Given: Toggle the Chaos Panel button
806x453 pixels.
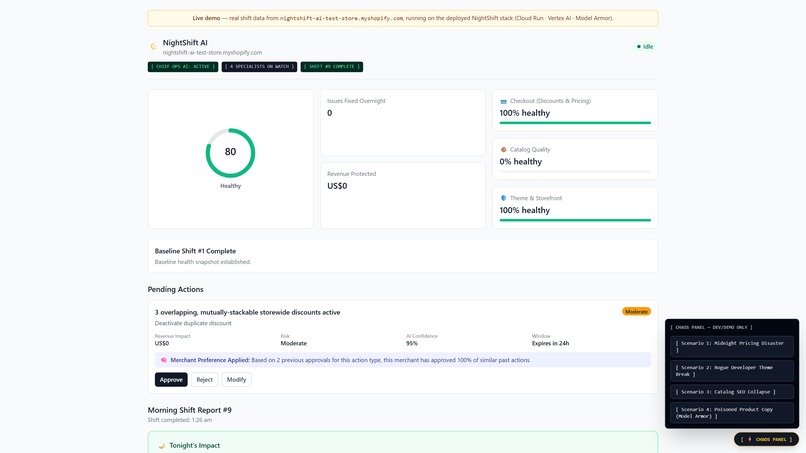Looking at the screenshot, I should [766, 439].
